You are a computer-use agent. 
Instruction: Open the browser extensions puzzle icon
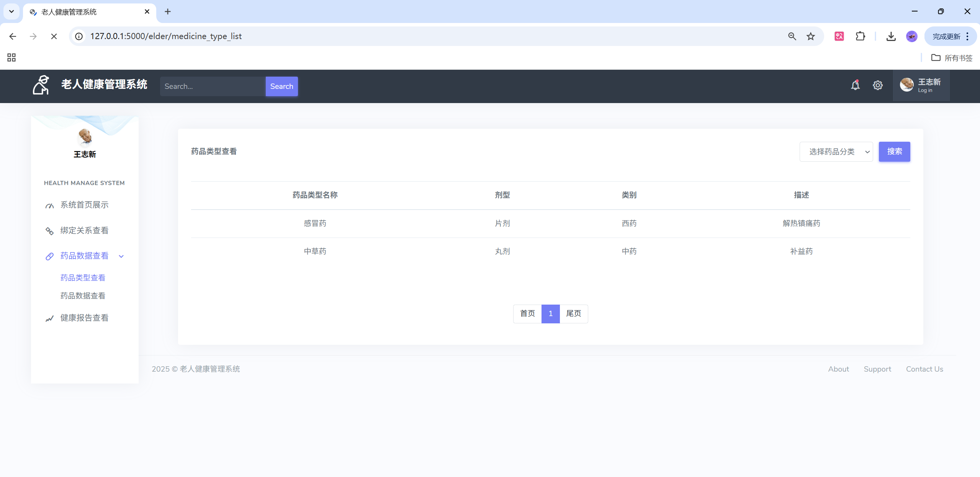pyautogui.click(x=860, y=36)
